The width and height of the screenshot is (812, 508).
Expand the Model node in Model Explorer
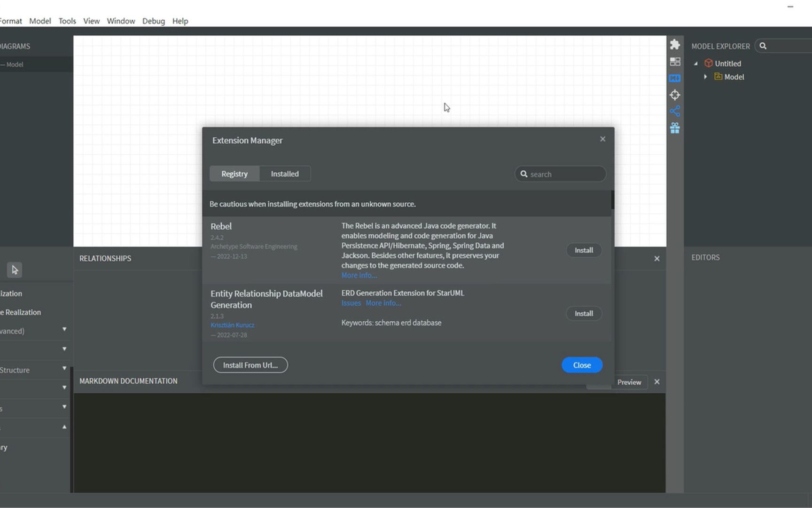705,77
